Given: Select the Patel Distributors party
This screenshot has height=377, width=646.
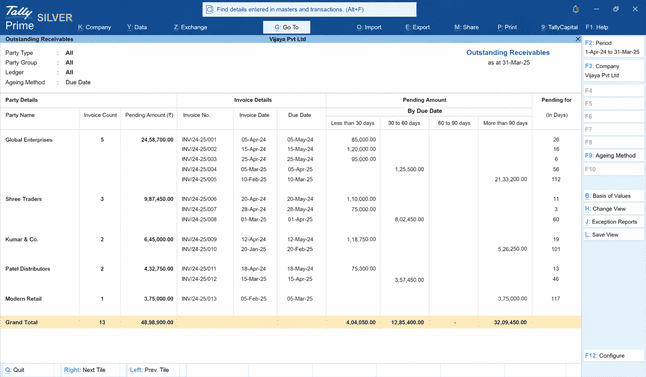Looking at the screenshot, I should coord(28,269).
